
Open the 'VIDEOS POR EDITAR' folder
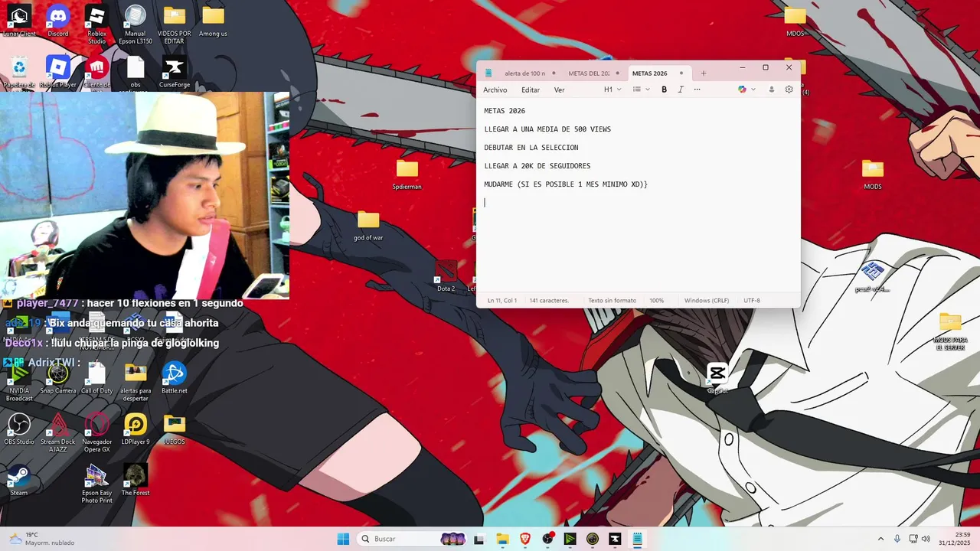[175, 24]
